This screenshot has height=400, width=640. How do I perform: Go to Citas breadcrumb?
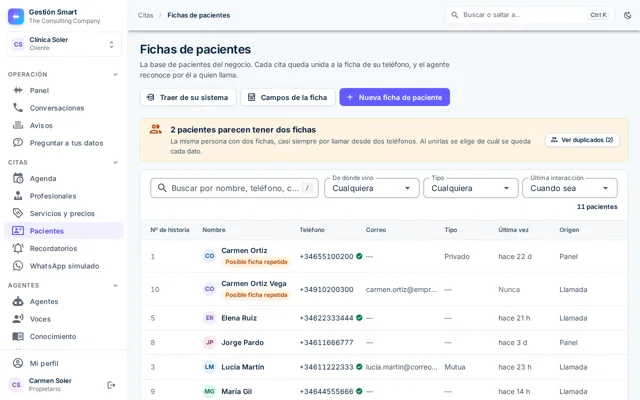[145, 15]
